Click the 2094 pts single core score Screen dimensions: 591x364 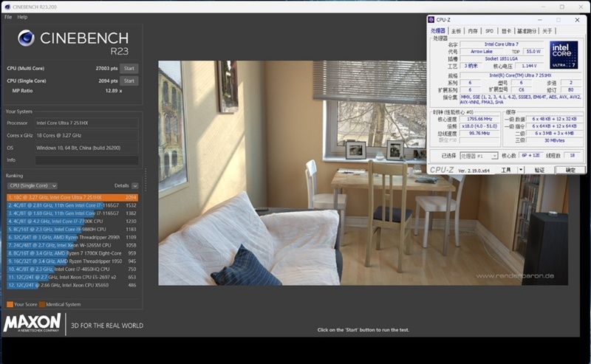(108, 80)
